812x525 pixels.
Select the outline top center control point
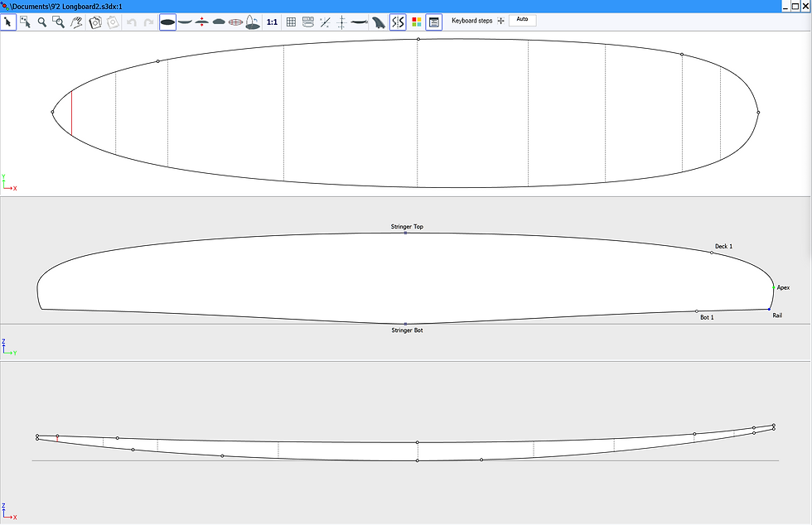(418, 40)
